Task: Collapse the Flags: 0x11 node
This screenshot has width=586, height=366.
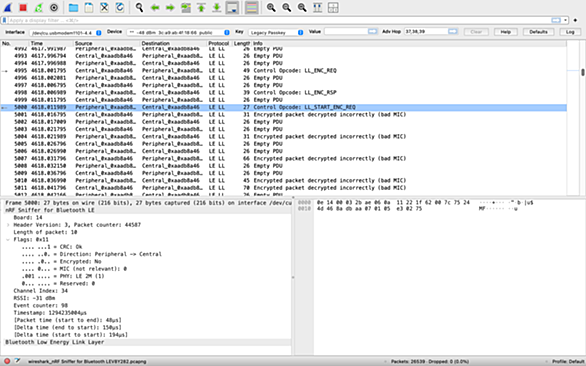Action: (x=8, y=240)
